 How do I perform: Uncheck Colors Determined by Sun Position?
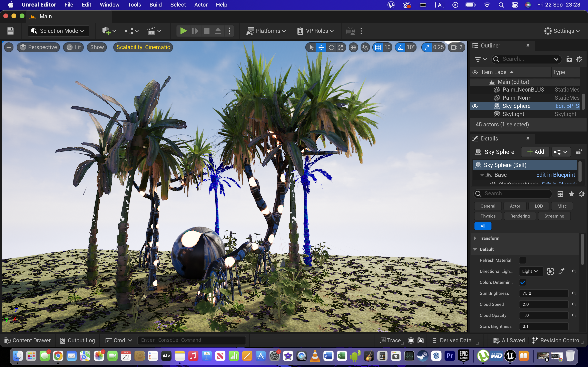point(522,282)
